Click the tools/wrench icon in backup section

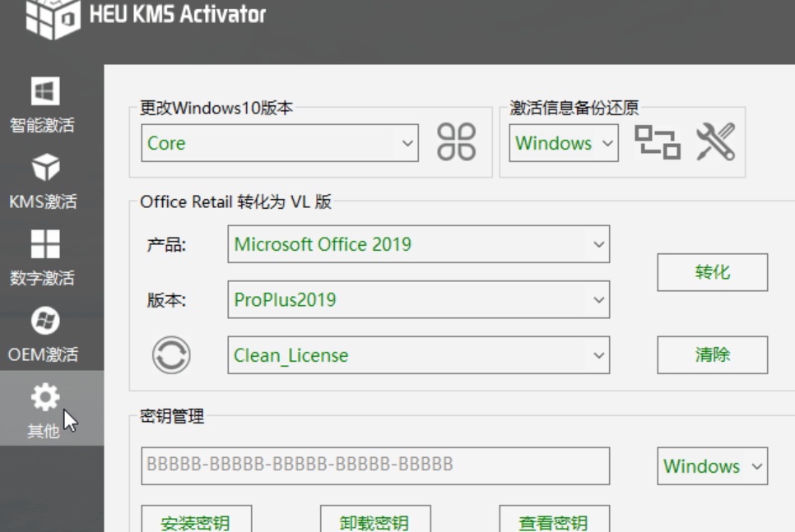715,142
